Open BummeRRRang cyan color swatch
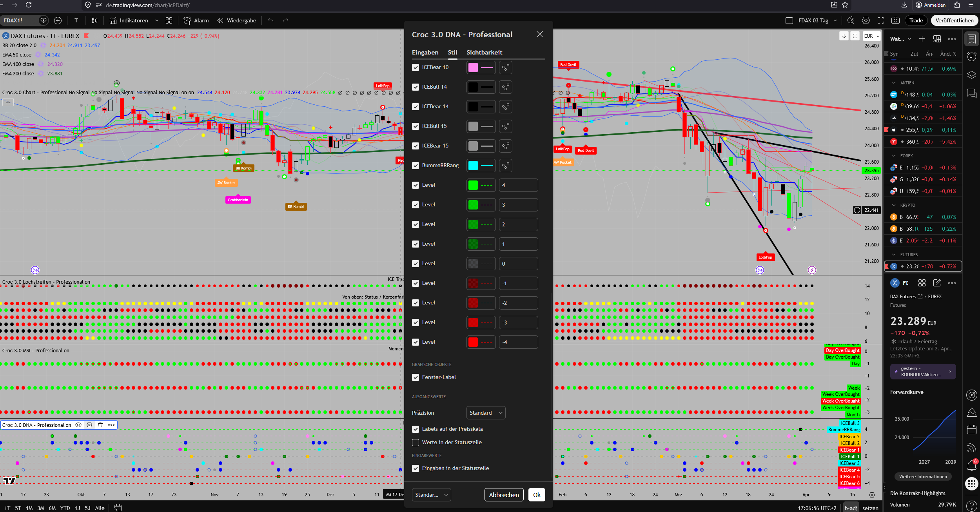980x512 pixels. pos(473,166)
